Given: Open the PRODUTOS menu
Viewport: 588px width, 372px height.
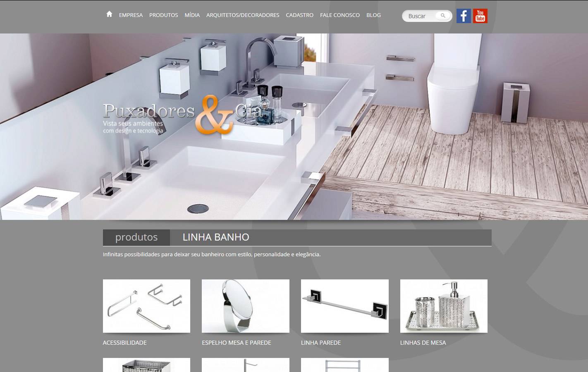Looking at the screenshot, I should click(163, 15).
